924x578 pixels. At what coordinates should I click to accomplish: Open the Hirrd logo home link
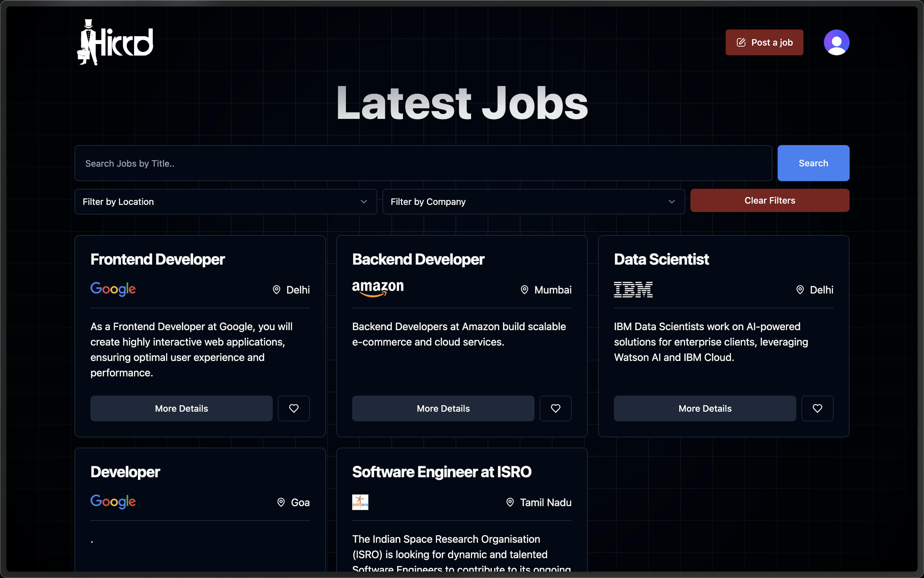(x=115, y=42)
